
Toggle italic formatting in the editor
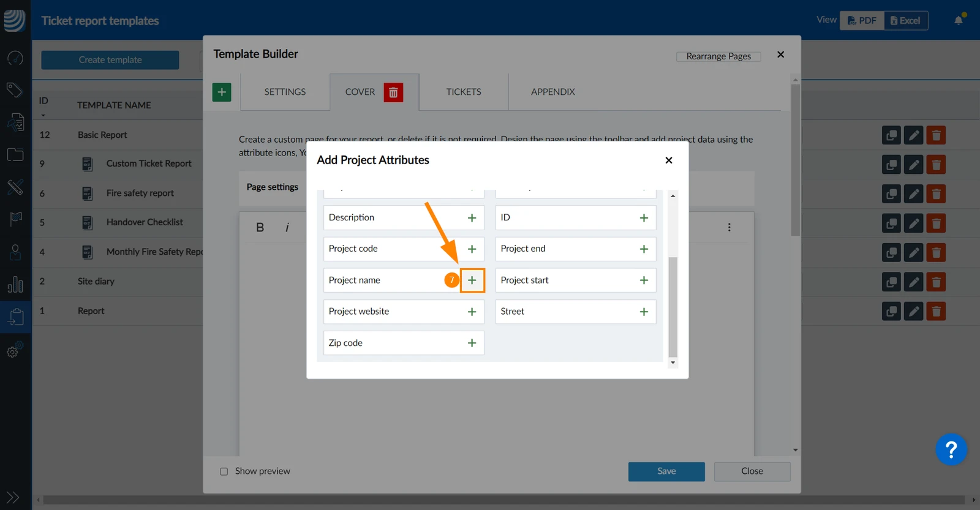(x=287, y=227)
